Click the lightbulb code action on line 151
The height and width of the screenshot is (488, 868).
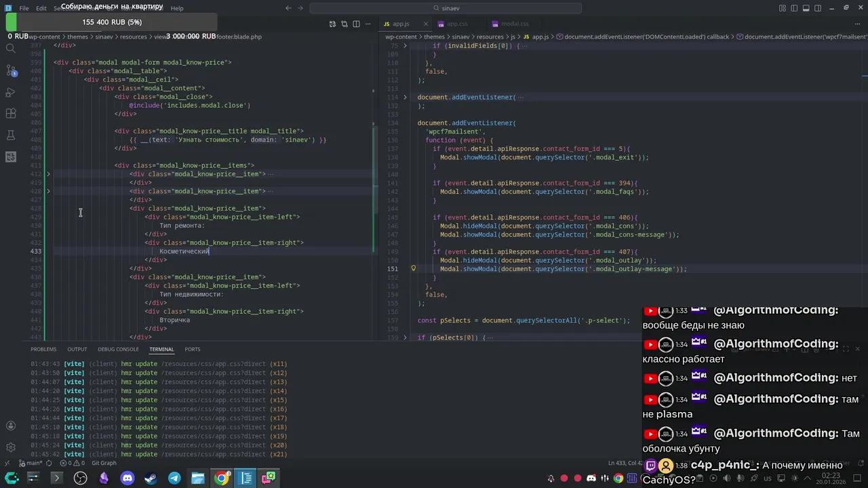coord(413,268)
